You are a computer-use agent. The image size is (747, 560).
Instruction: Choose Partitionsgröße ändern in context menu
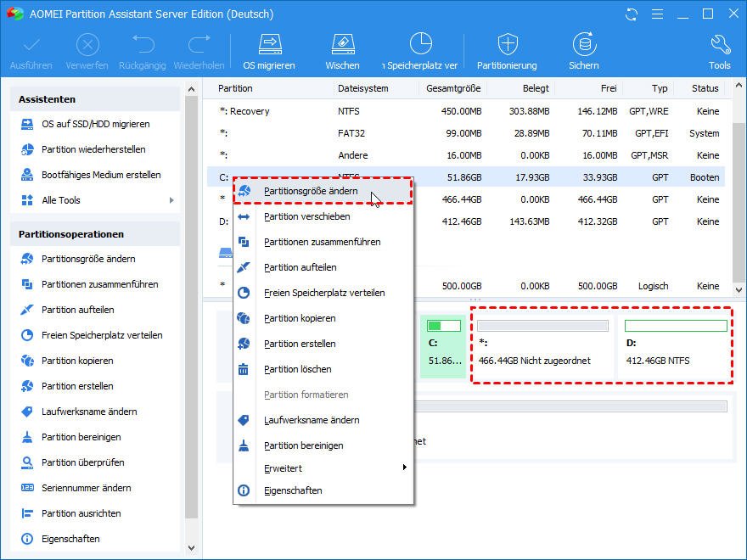pos(310,191)
